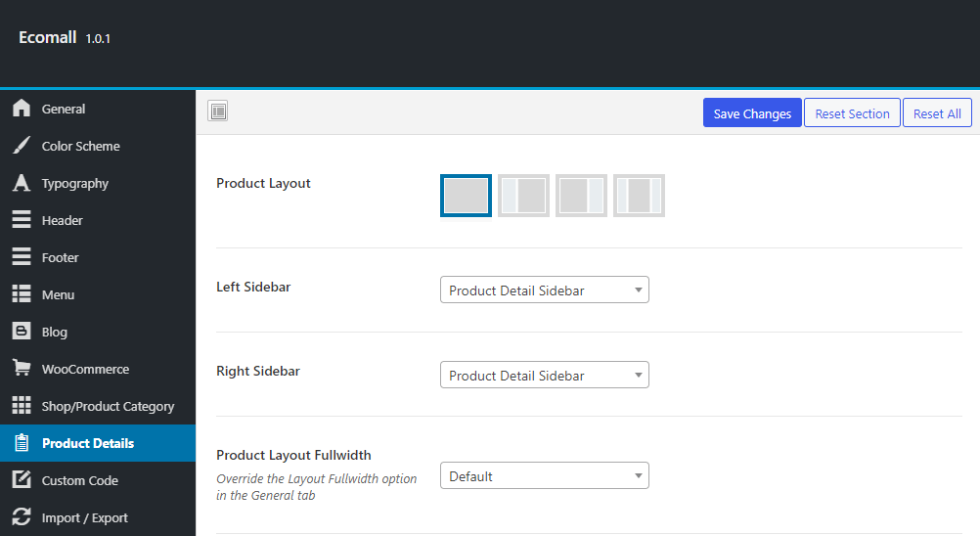Go to the Typography section
This screenshot has height=536, width=980.
point(98,183)
